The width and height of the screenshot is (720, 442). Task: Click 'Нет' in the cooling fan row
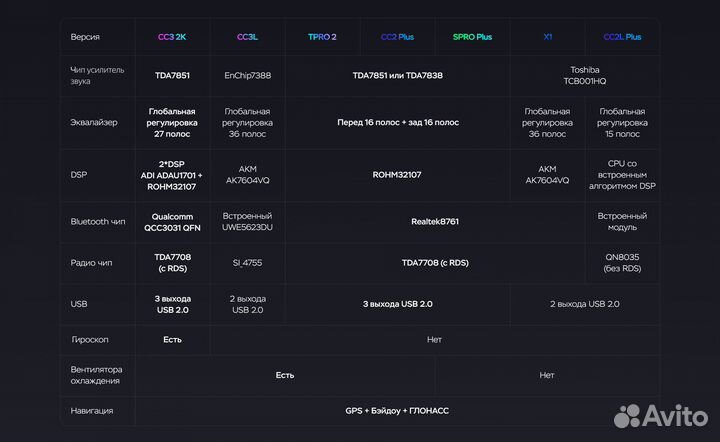point(547,375)
